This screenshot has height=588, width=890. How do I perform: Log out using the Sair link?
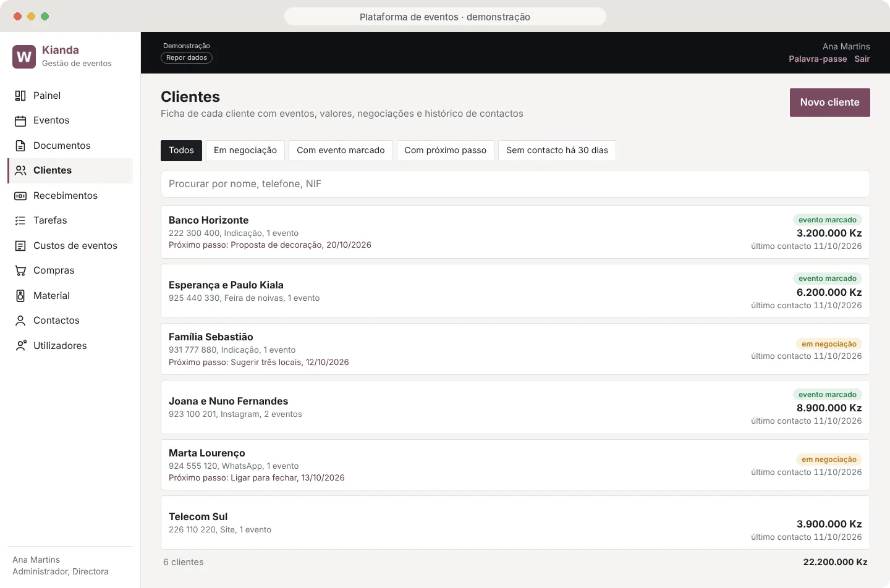coord(862,59)
